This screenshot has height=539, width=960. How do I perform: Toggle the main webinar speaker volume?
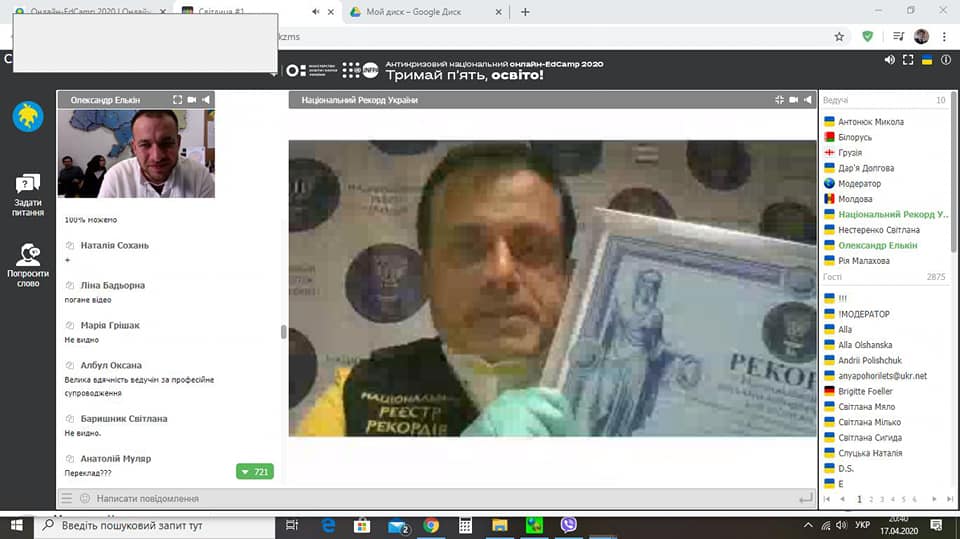(x=890, y=60)
